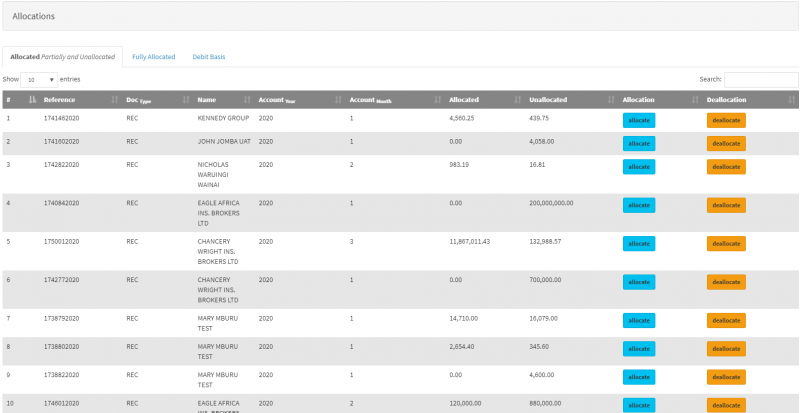Image resolution: width=800 pixels, height=413 pixels.
Task: Click the Reference column header
Action: click(59, 100)
